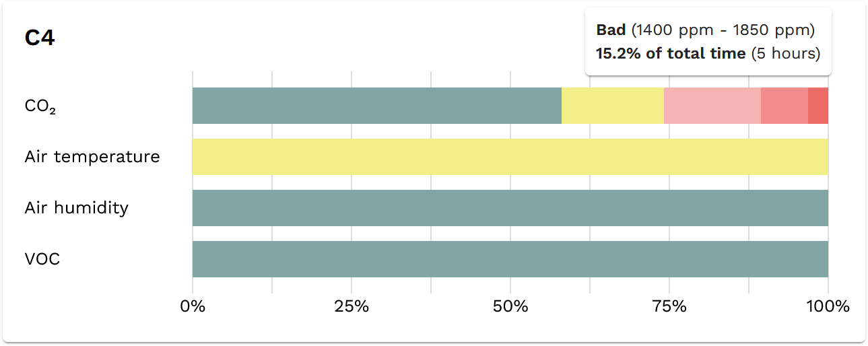
Task: Click the light pink CO₂ bar segment
Action: 712,106
